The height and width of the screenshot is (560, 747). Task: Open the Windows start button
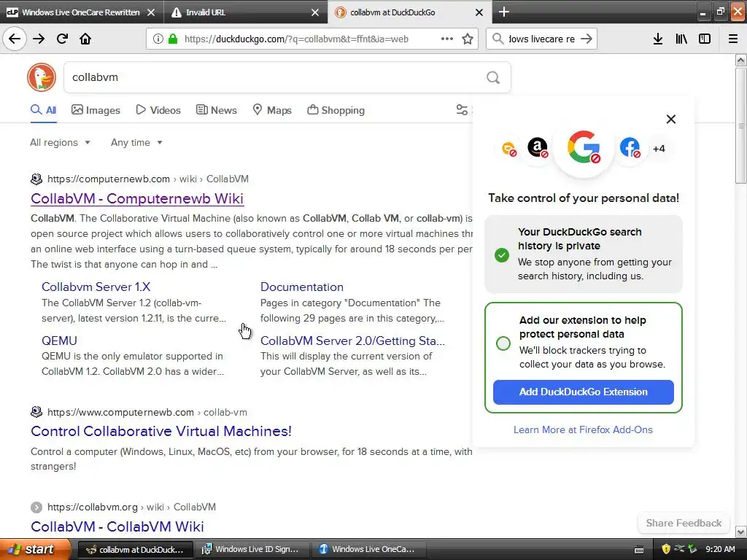[x=34, y=549]
